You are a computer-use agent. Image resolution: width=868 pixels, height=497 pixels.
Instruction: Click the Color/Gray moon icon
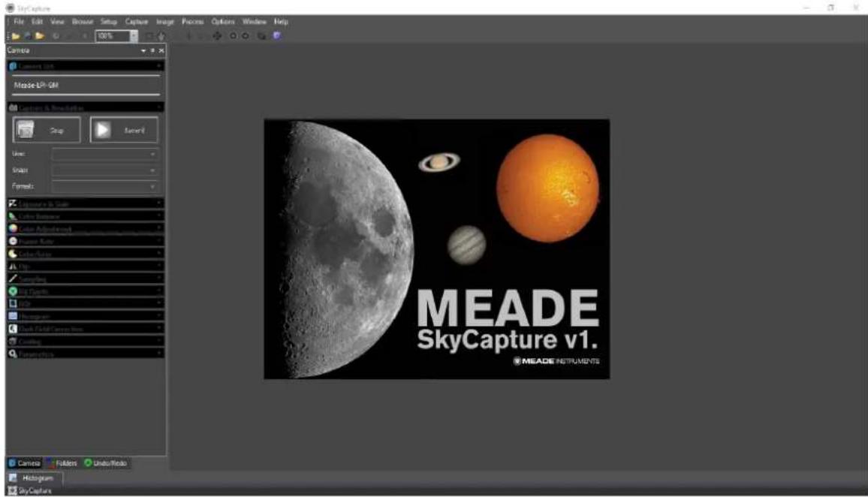point(13,254)
